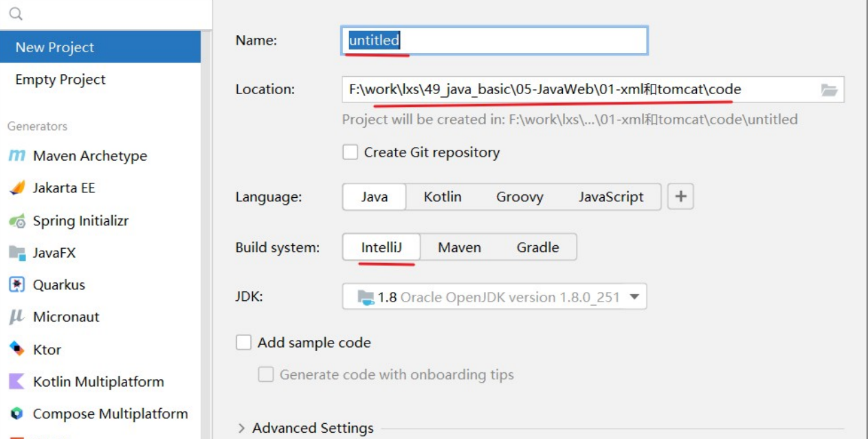
Task: Click the Spring Initializr icon
Action: click(16, 221)
